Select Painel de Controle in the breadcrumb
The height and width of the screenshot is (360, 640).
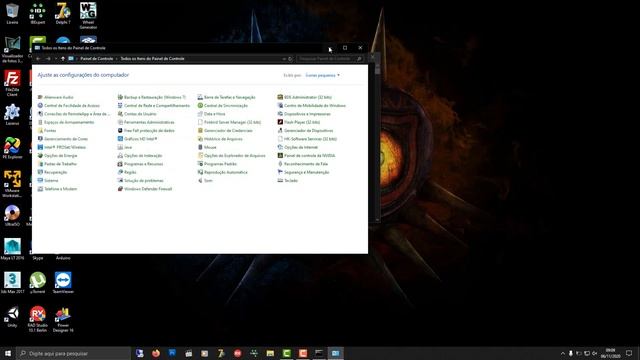point(96,59)
